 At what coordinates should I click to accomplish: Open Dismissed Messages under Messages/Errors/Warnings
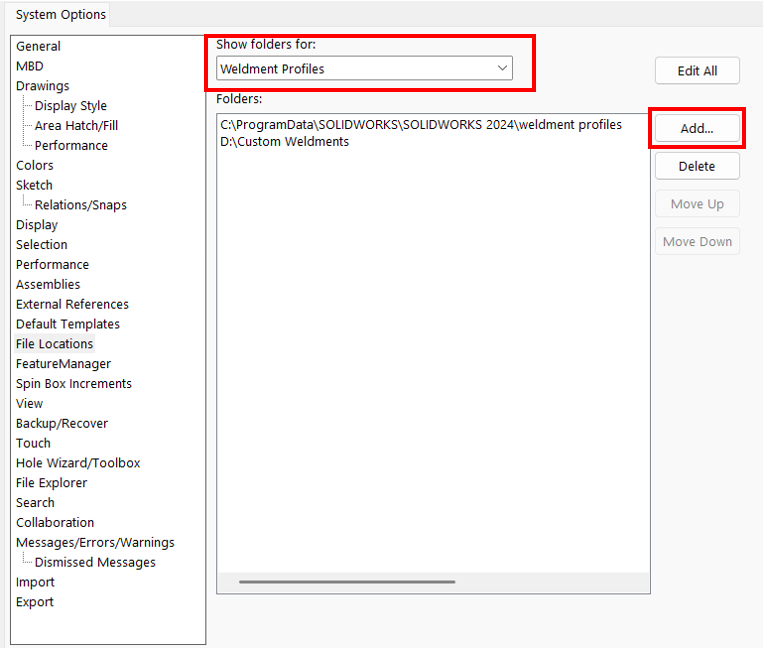pyautogui.click(x=95, y=562)
